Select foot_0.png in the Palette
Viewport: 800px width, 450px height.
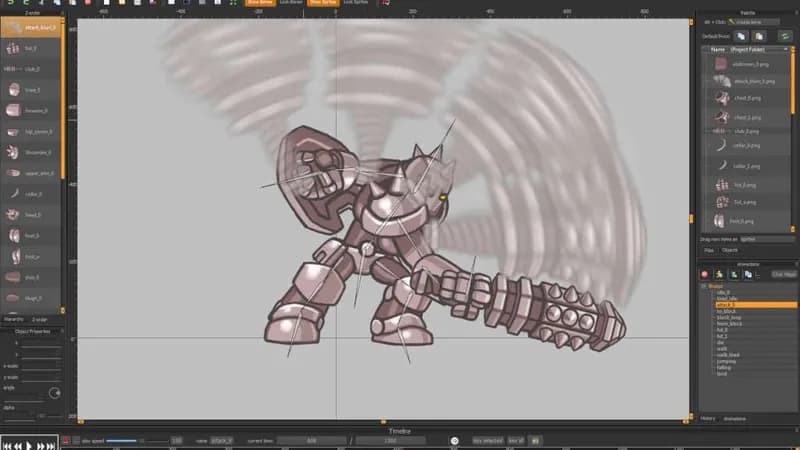coord(747,221)
